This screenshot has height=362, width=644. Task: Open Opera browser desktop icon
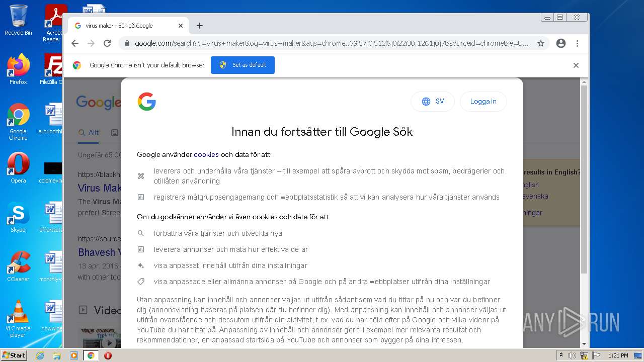(x=18, y=168)
